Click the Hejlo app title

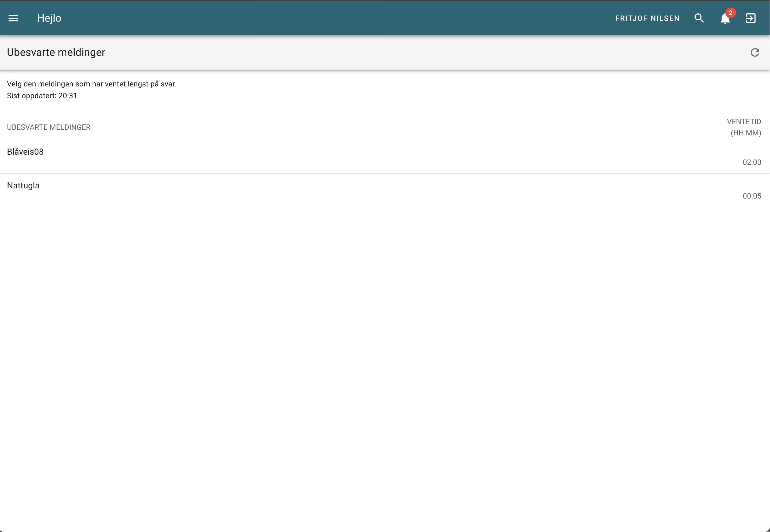(49, 18)
